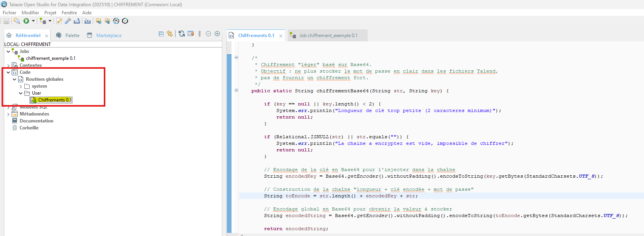
Task: Run the job with green play button
Action: (26, 21)
